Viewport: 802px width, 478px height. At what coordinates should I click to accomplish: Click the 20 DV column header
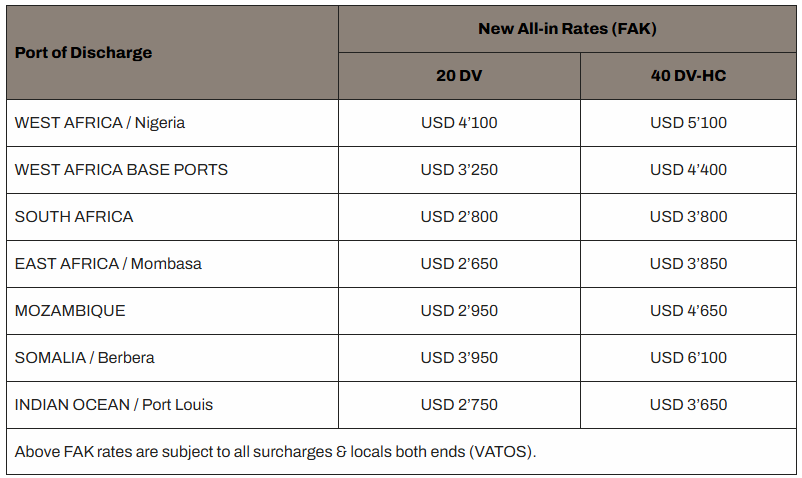[459, 76]
